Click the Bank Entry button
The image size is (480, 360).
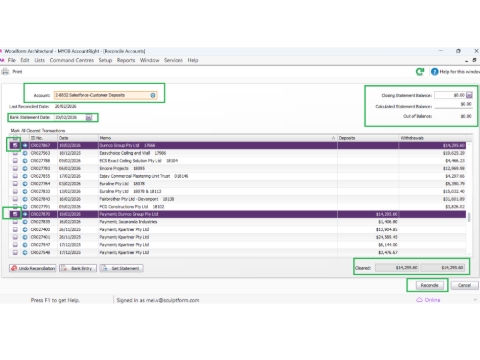pyautogui.click(x=78, y=268)
